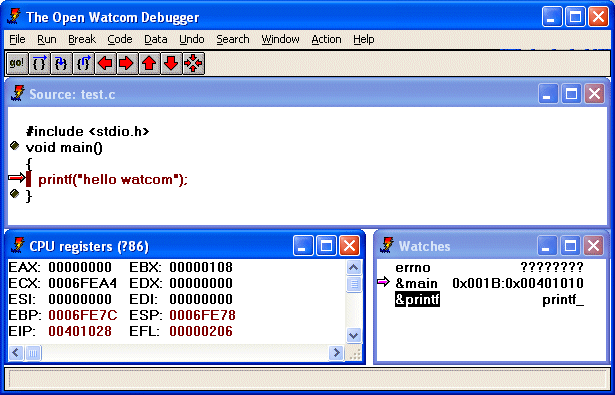Select the &main watch entry

click(x=416, y=283)
